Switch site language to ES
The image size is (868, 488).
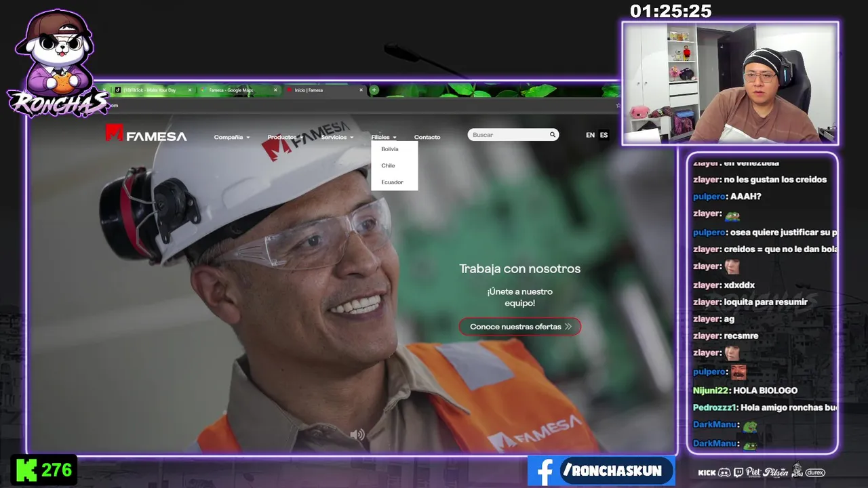(604, 135)
